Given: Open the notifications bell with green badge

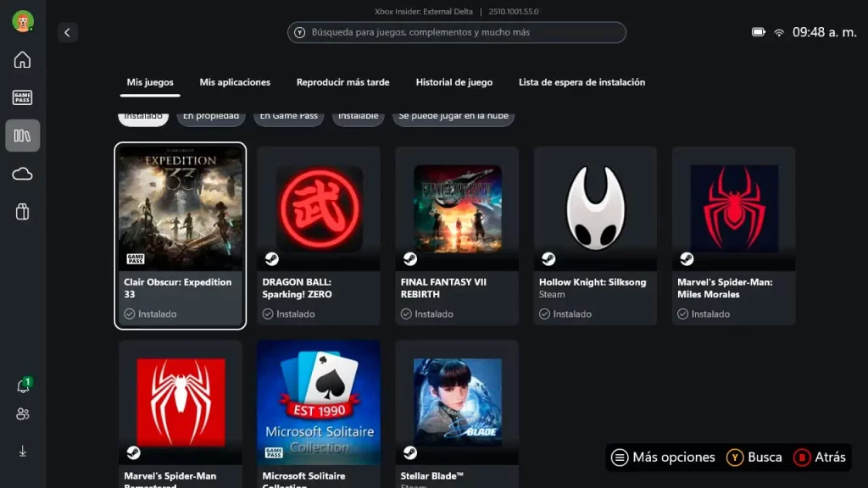Looking at the screenshot, I should (x=22, y=384).
